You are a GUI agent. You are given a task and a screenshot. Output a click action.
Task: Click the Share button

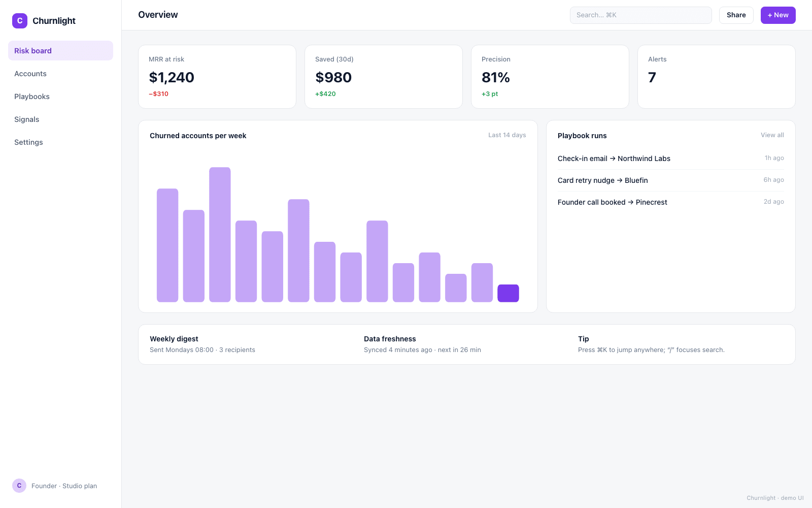(x=736, y=15)
